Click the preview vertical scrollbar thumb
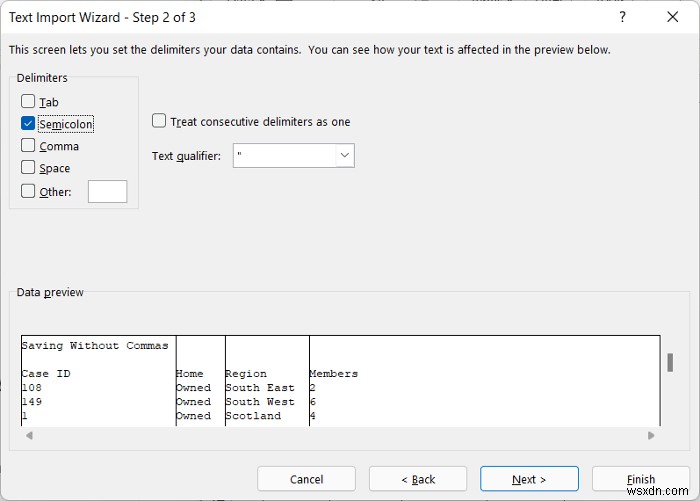Screen dimensions: 700x501 670,363
